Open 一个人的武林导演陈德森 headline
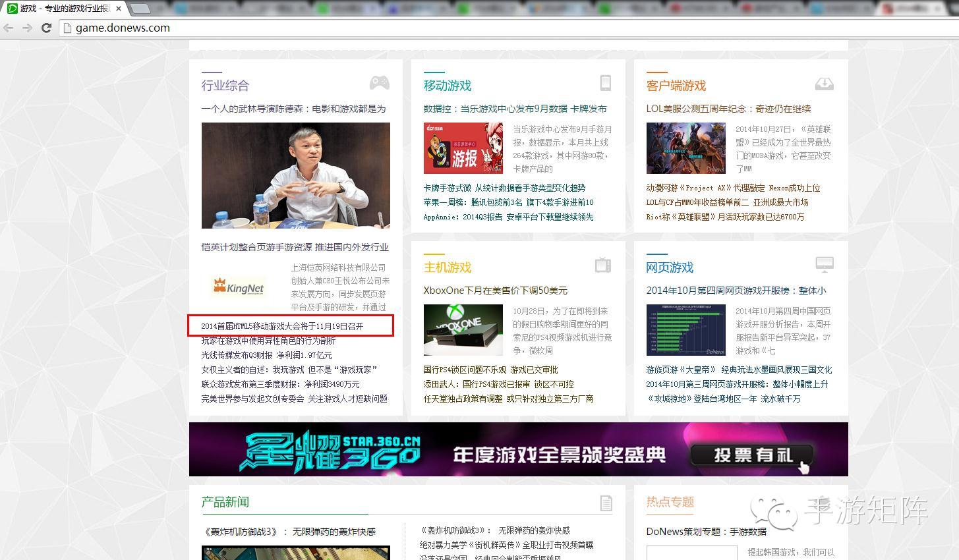The width and height of the screenshot is (959, 560). coord(294,109)
